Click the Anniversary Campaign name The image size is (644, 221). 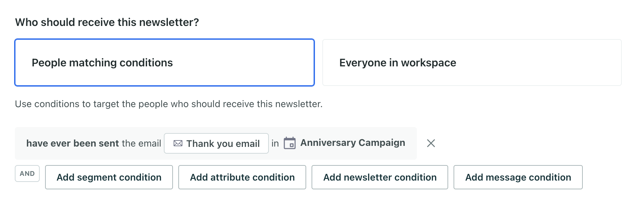[x=353, y=143]
